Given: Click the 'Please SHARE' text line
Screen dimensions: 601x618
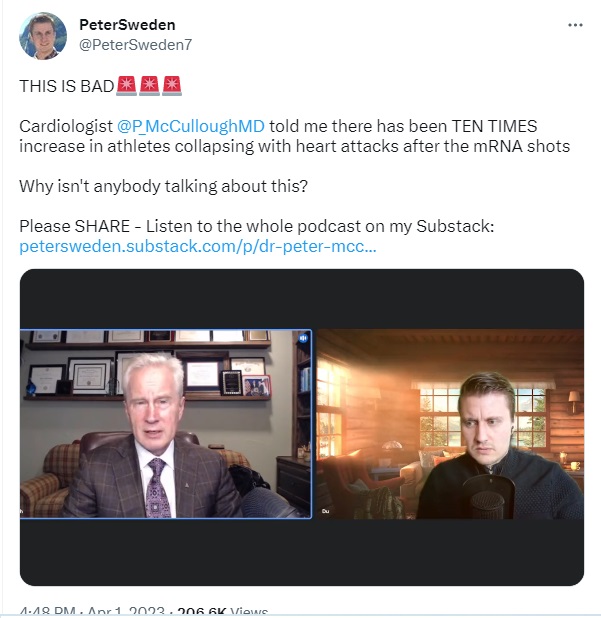Looking at the screenshot, I should coord(257,226).
